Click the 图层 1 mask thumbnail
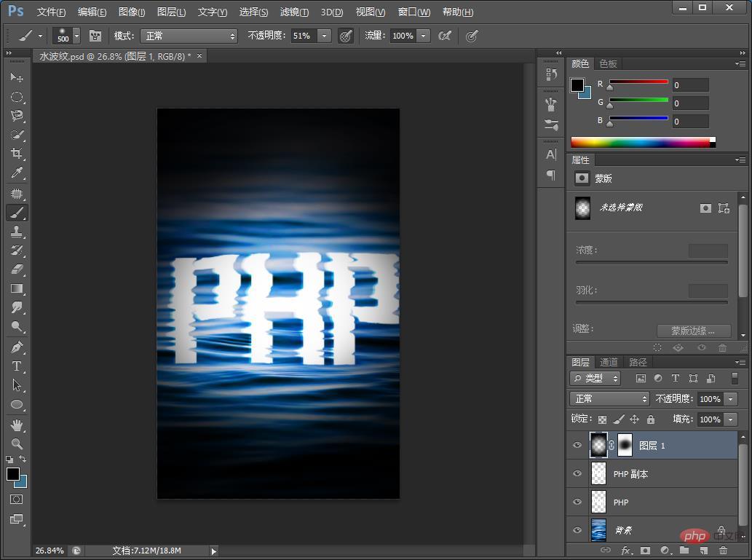The width and height of the screenshot is (752, 560). click(x=625, y=445)
